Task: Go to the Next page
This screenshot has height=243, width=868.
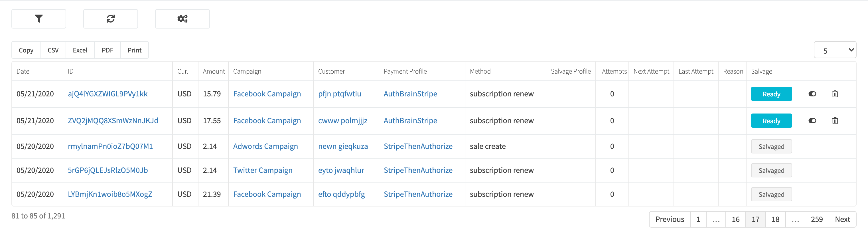Action: coord(842,219)
